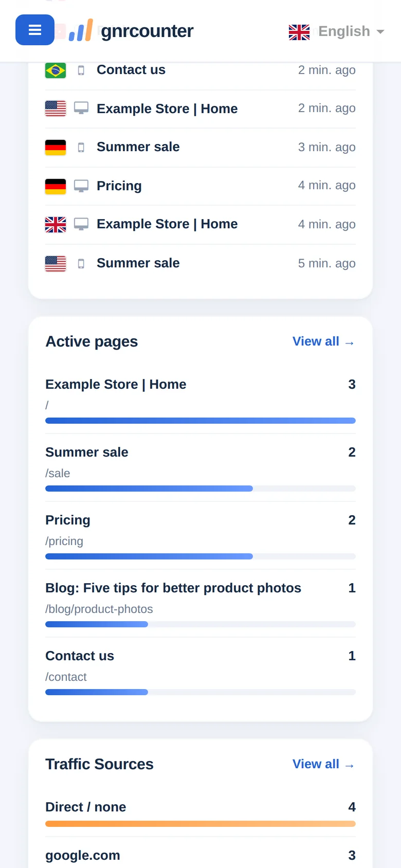The image size is (401, 868).
Task: Click the Example Store | Home progress bar
Action: tap(200, 421)
